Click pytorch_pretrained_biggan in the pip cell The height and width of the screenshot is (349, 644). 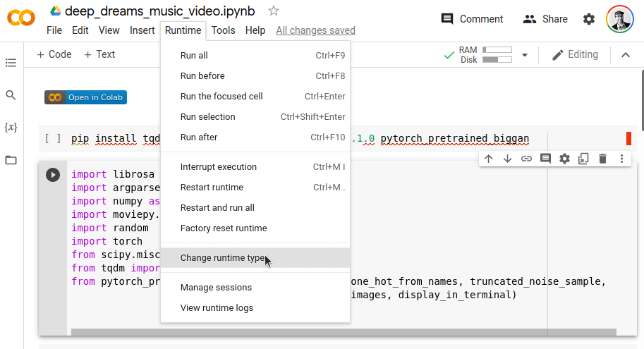coord(455,139)
